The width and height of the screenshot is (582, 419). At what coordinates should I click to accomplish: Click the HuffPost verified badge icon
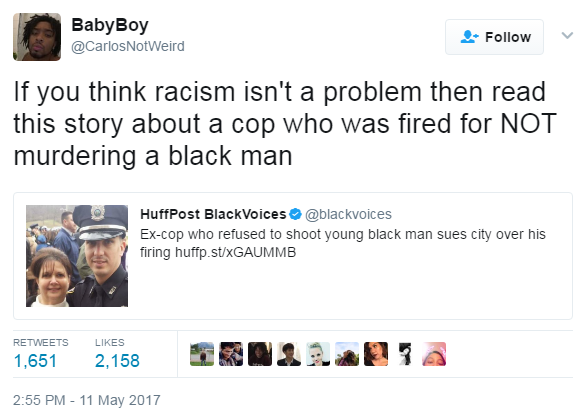295,214
